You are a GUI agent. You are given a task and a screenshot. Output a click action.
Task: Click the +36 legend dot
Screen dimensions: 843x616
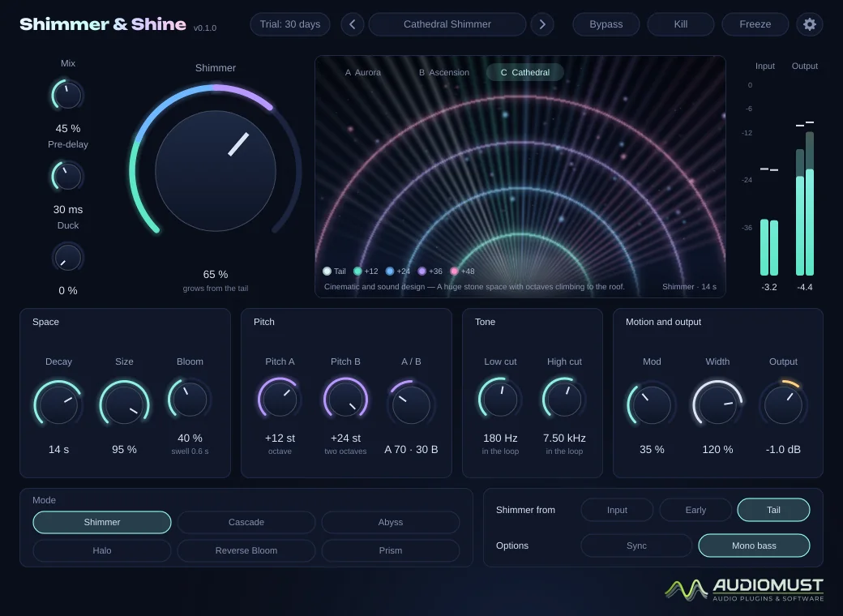click(x=422, y=271)
